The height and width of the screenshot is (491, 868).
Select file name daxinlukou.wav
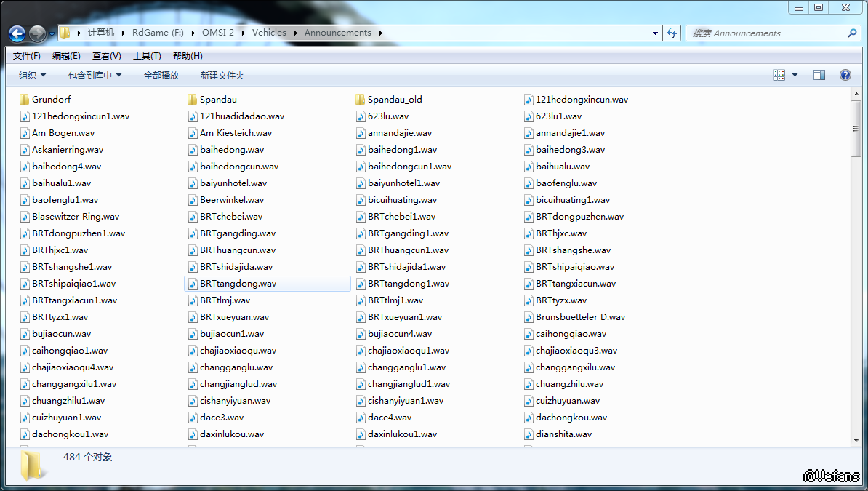[232, 434]
